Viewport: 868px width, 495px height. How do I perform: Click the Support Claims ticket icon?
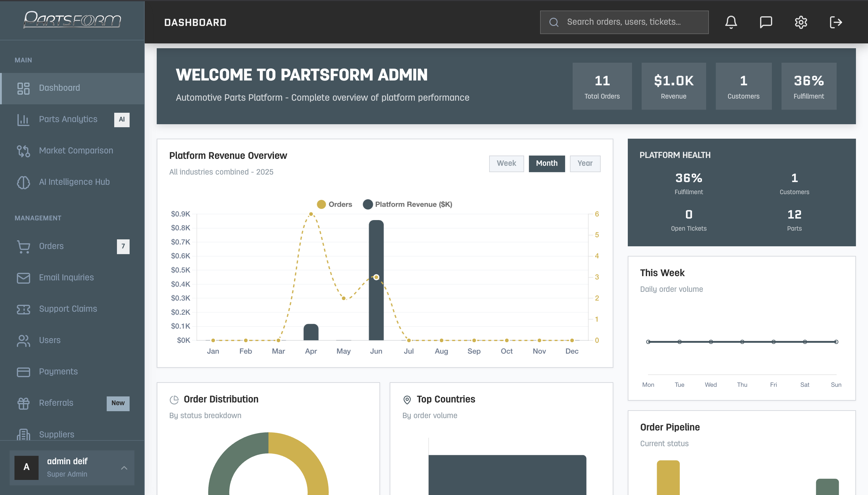pos(24,309)
